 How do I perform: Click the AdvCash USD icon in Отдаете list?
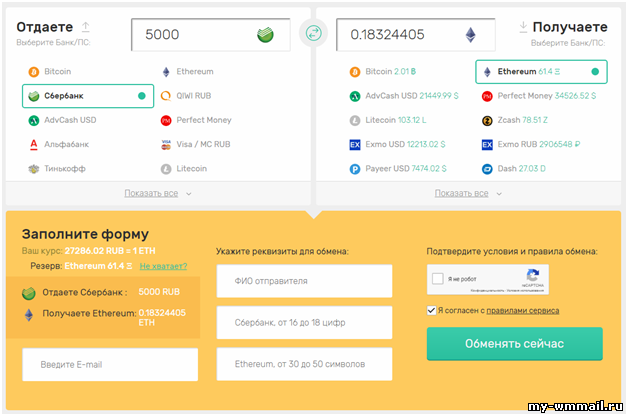(34, 121)
